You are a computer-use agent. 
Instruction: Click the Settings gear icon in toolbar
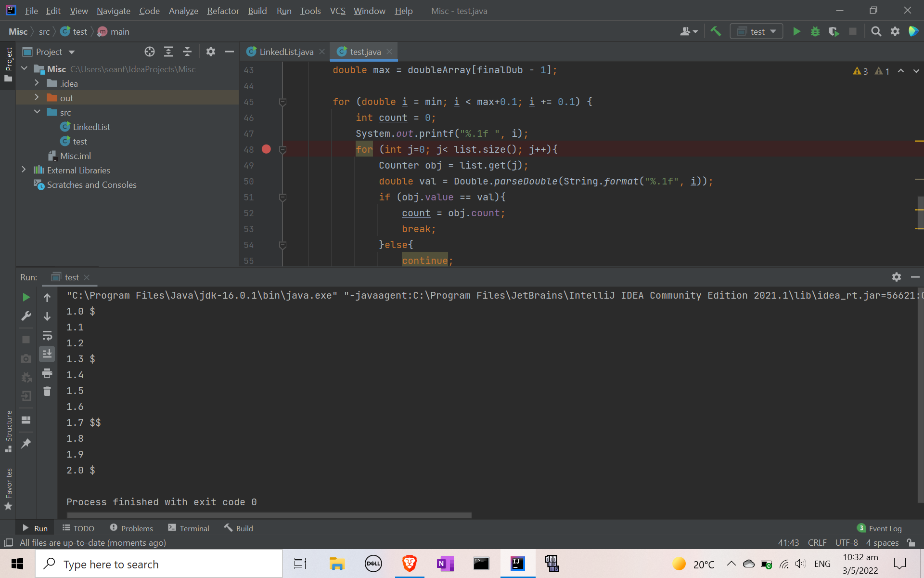point(896,32)
